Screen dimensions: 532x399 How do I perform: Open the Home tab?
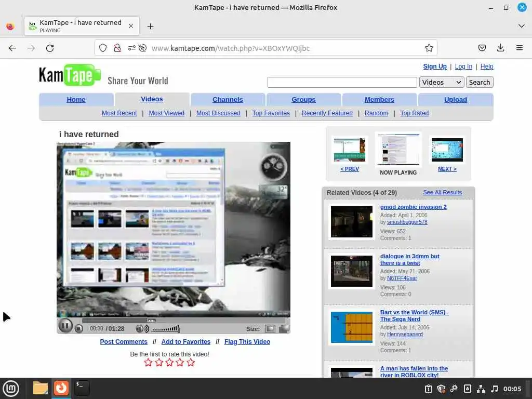tap(76, 100)
